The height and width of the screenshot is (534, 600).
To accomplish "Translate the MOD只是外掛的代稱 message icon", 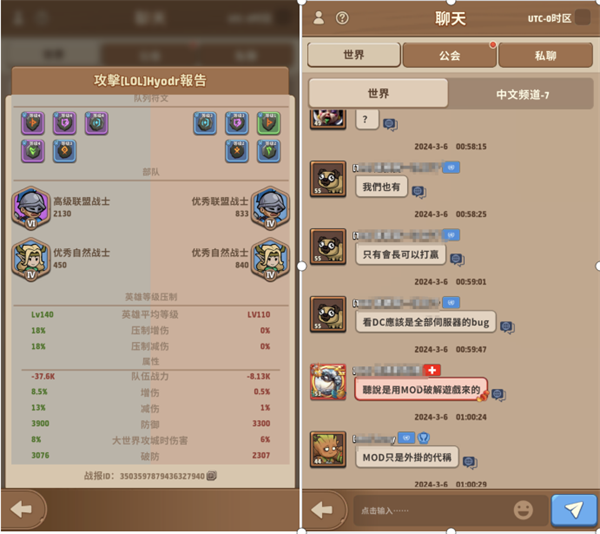I will (470, 462).
